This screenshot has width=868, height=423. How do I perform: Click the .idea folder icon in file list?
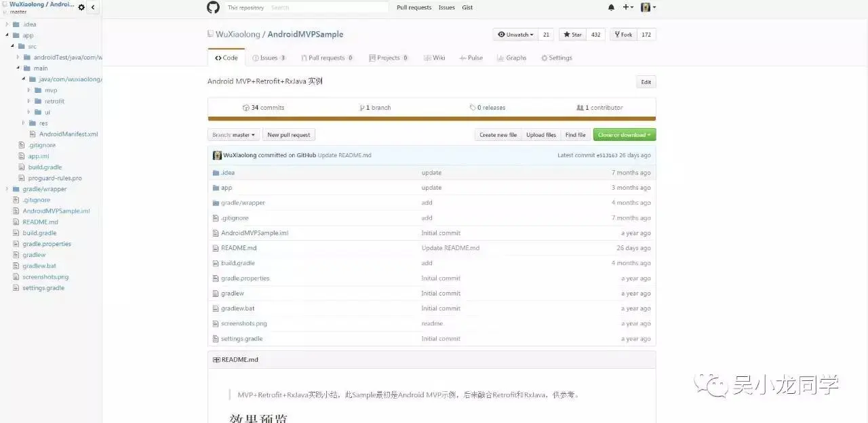(x=216, y=173)
